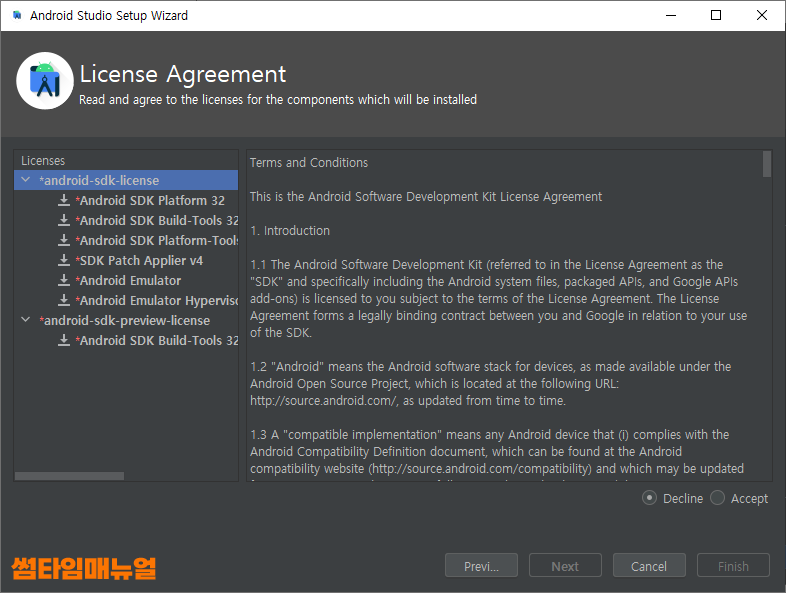Cancel the setup wizard
The image size is (786, 593).
(x=649, y=565)
